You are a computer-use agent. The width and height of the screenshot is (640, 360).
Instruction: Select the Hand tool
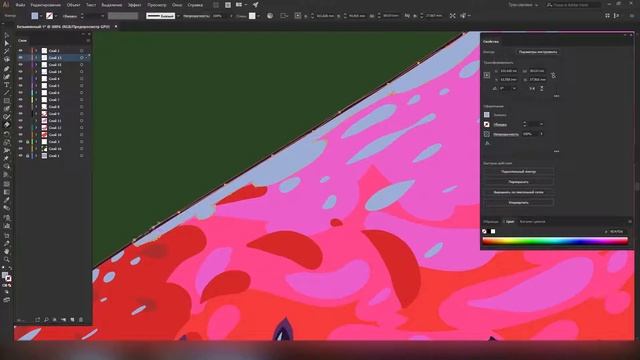click(7, 251)
